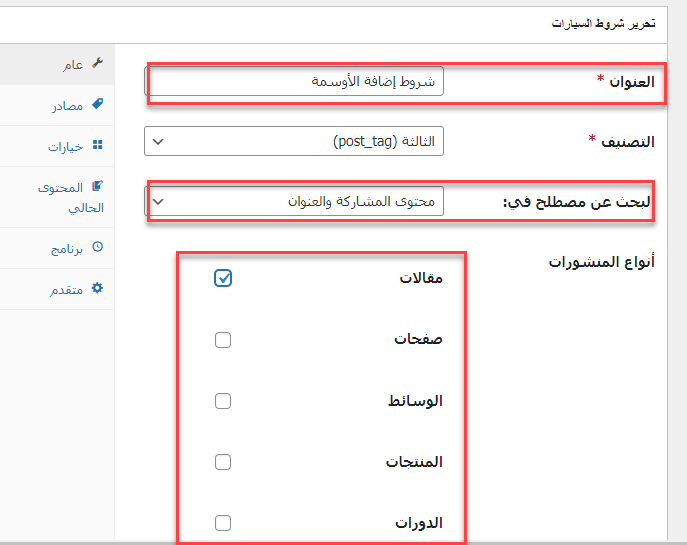Open the التصنيف dropdown showing post_tag

pos(294,141)
